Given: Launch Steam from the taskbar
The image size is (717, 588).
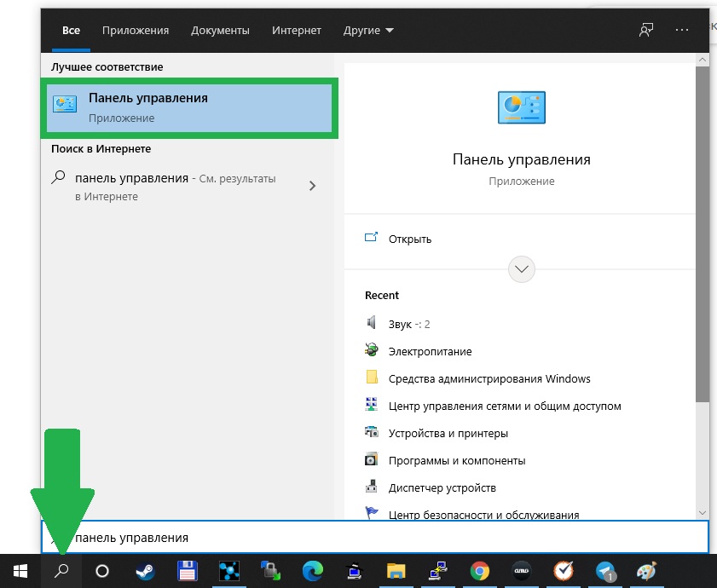Looking at the screenshot, I should [146, 571].
